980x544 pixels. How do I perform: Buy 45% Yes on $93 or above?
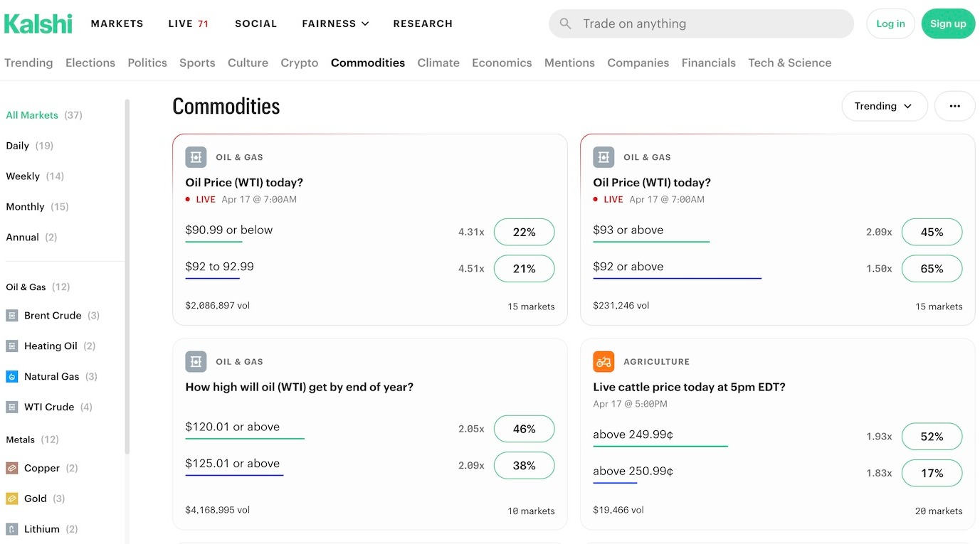(932, 232)
